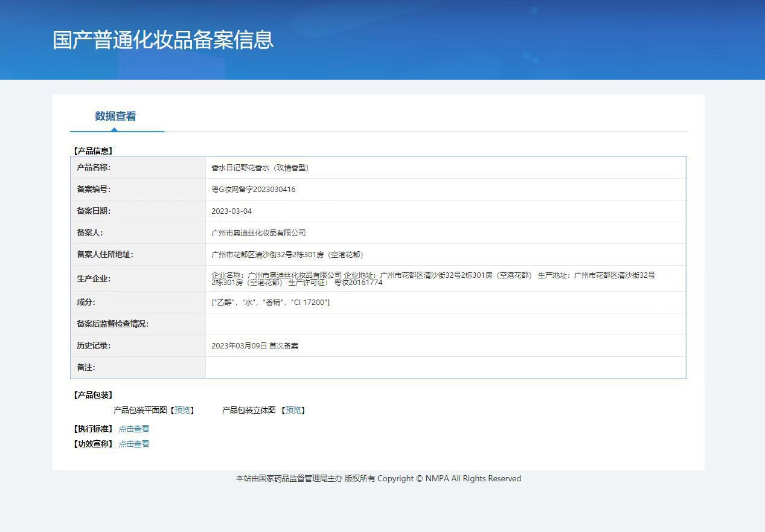
Task: Click the 国产普通化妆品备案信息 page title
Action: [x=163, y=40]
